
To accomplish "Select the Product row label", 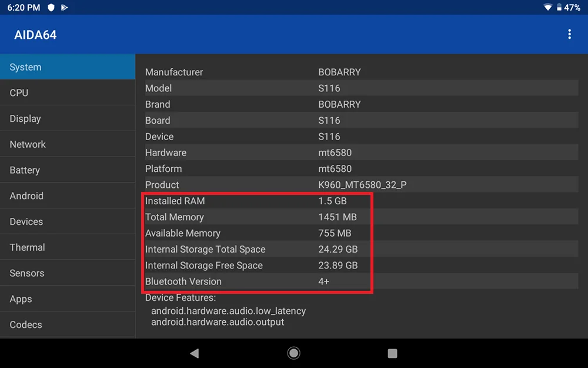I will [162, 185].
